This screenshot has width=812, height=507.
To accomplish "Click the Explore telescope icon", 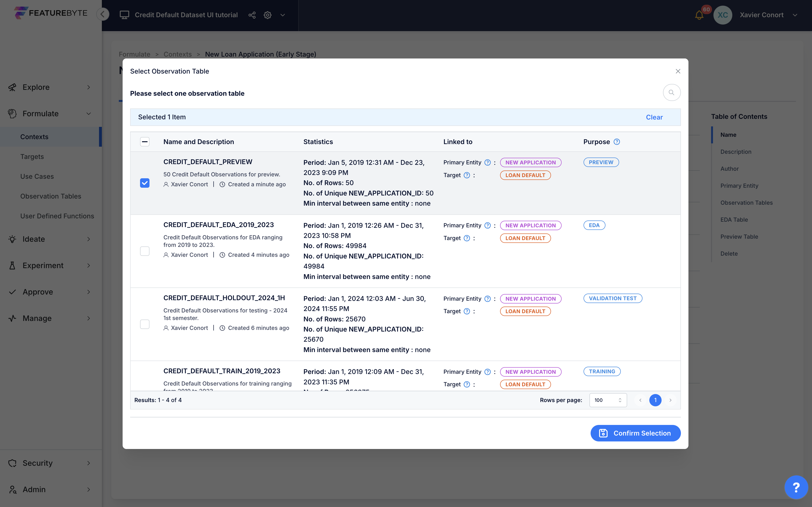I will [x=12, y=87].
